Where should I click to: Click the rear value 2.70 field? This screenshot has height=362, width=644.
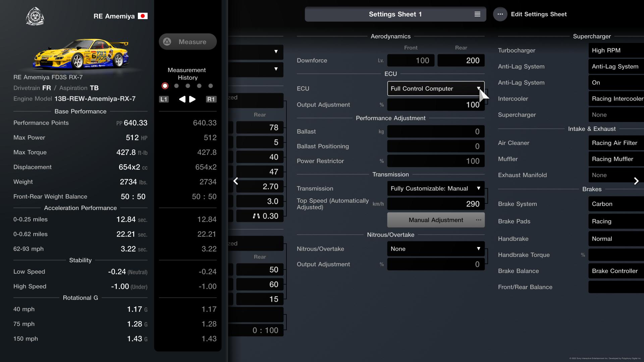(260, 186)
